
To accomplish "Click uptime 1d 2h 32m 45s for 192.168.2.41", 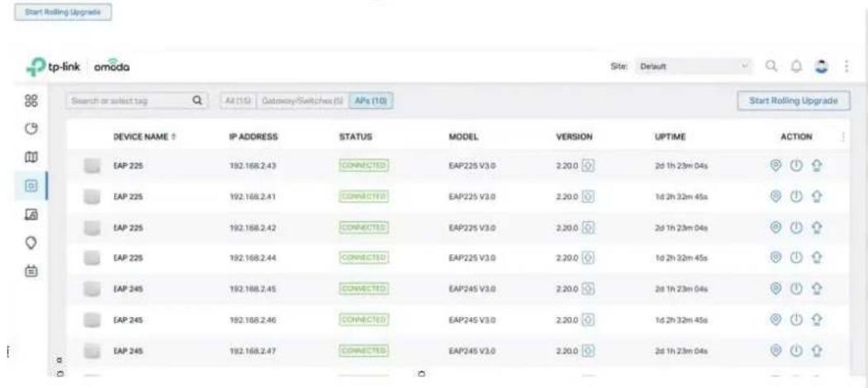I will [x=681, y=196].
